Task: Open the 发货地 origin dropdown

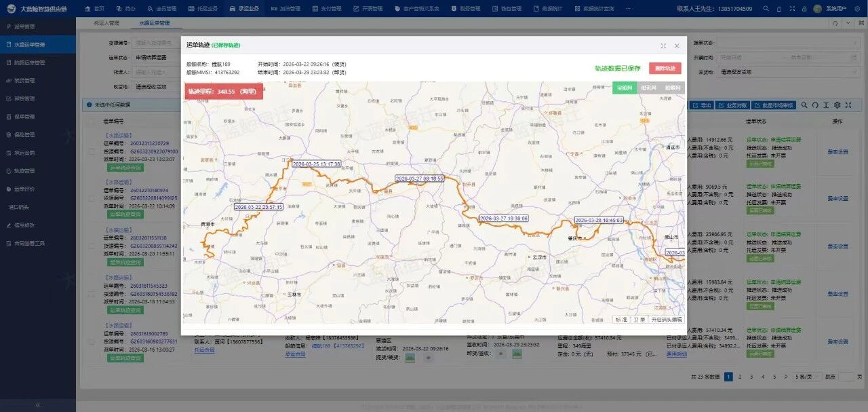Action: [x=780, y=72]
